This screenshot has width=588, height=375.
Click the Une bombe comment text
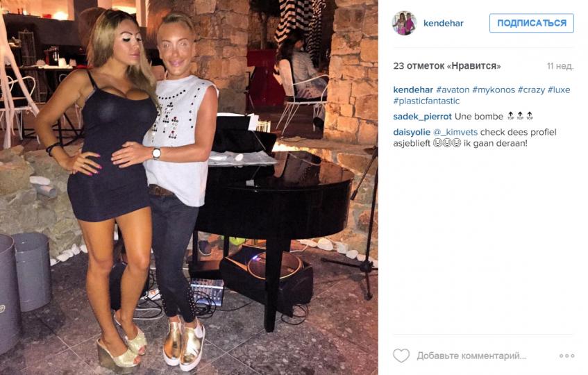point(479,117)
